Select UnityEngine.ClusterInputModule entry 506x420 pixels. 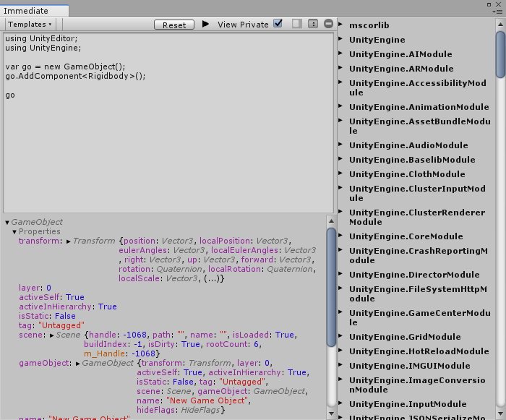[417, 193]
